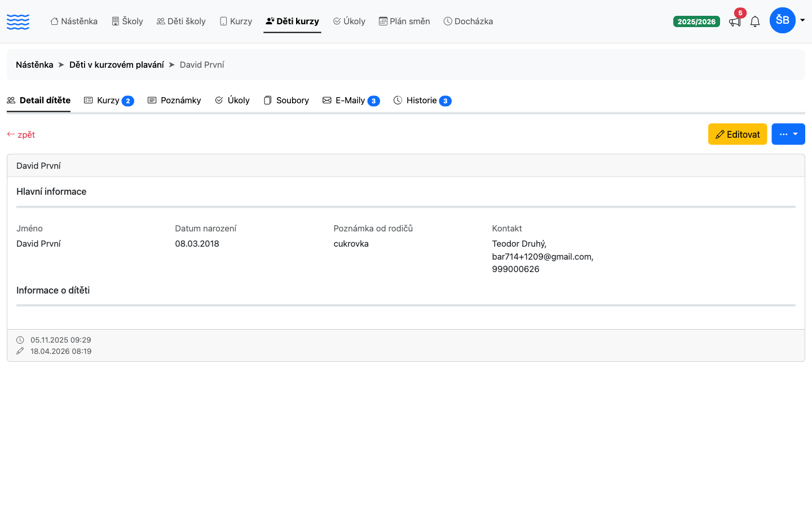Viewport: 812px width, 508px height.
Task: Click the wave logo icon
Action: (18, 21)
